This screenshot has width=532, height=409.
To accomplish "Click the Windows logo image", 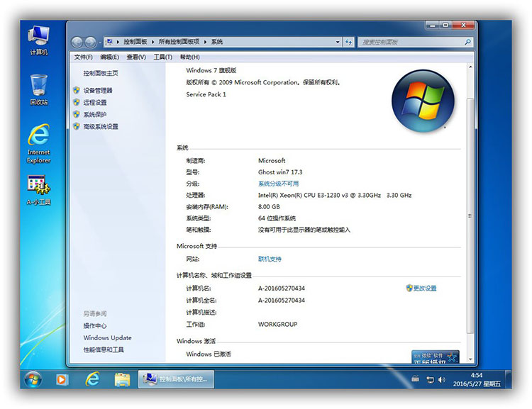I will point(423,101).
